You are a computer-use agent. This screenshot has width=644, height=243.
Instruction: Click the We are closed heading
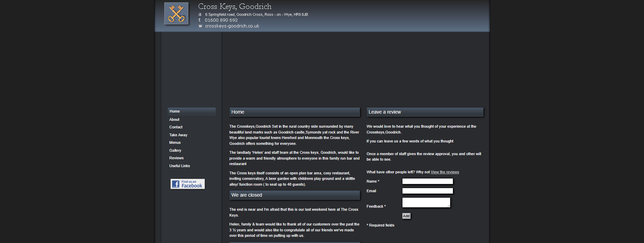246,195
